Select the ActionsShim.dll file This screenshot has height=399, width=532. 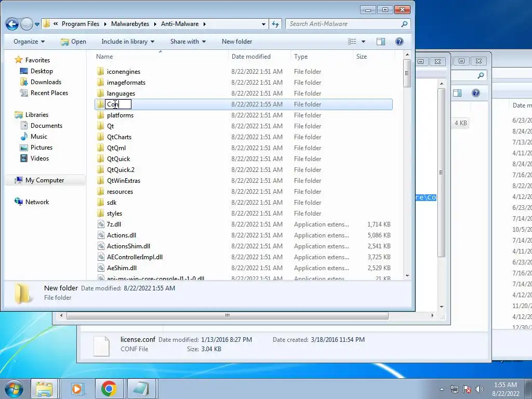(x=128, y=246)
